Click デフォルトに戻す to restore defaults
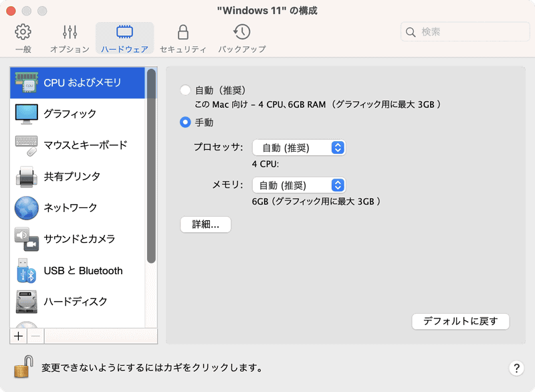The image size is (535, 392). [x=460, y=322]
